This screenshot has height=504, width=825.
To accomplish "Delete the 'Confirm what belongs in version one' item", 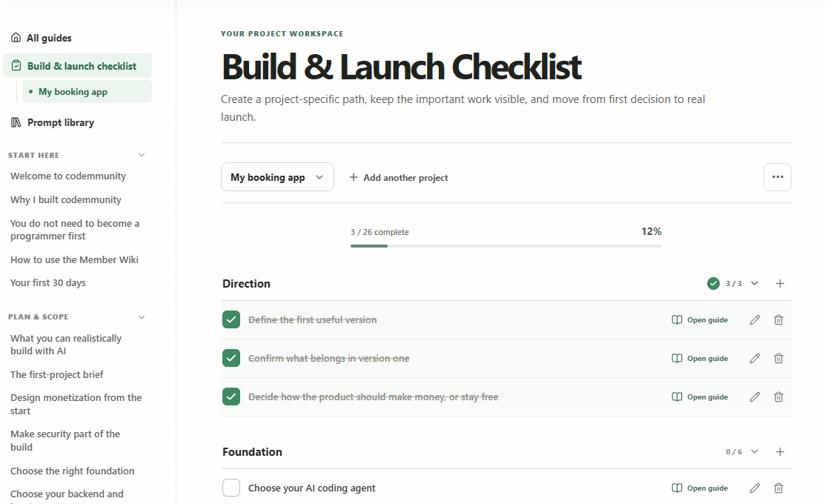I will [x=779, y=358].
